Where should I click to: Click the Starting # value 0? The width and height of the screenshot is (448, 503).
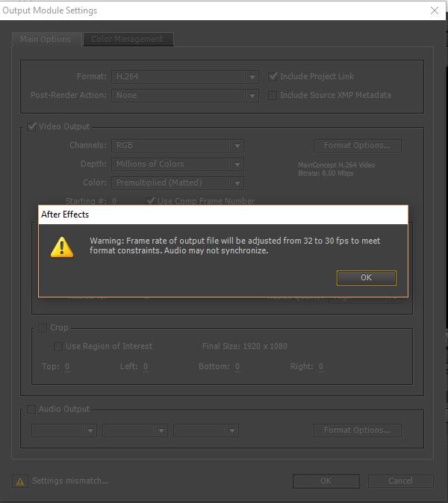coord(114,201)
